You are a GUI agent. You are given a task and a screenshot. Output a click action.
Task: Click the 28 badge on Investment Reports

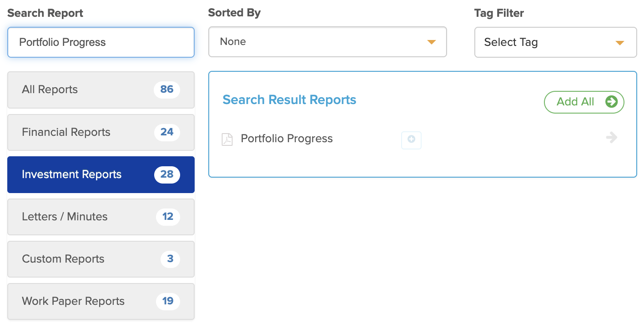(167, 174)
